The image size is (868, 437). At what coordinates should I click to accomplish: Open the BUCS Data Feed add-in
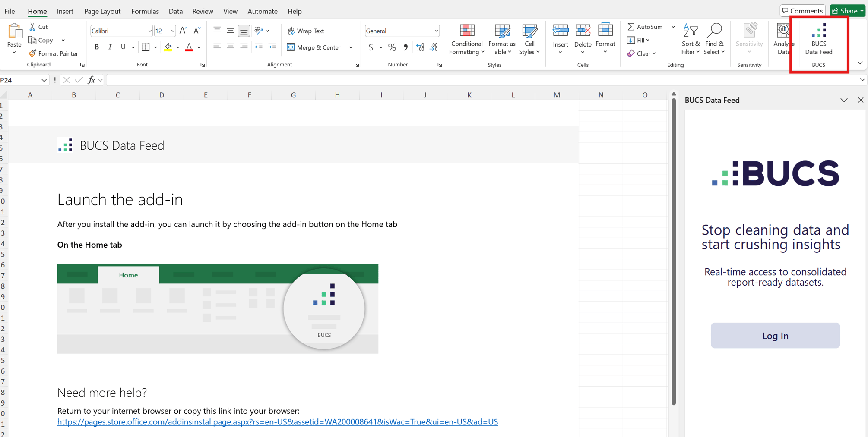[x=818, y=40]
